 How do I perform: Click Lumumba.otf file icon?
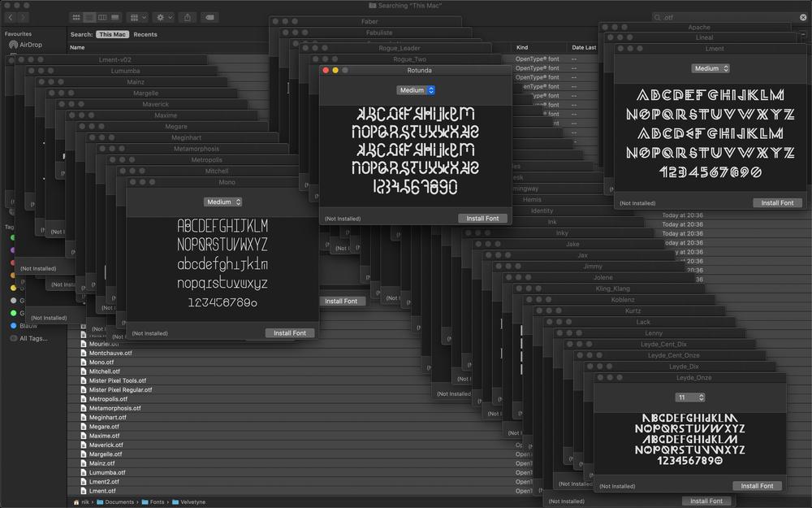pos(84,473)
